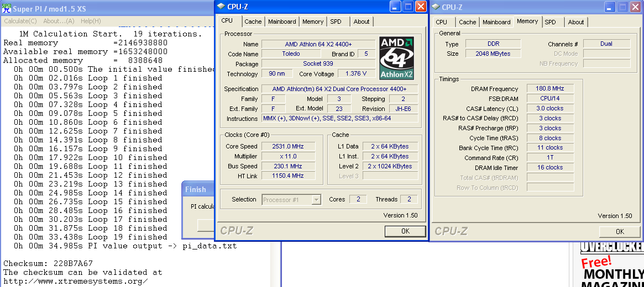The image size is (644, 287).
Task: Click the Technology value 90 nm
Action: [277, 74]
